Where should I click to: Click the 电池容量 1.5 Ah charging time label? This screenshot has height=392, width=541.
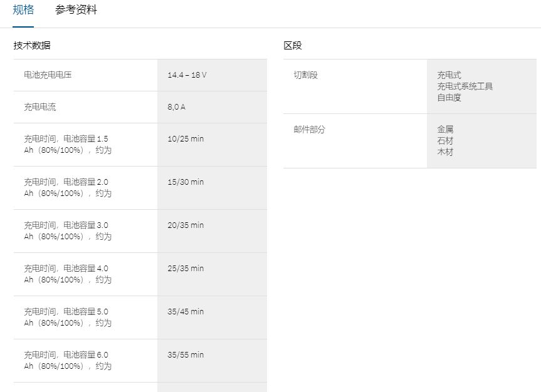(x=68, y=144)
